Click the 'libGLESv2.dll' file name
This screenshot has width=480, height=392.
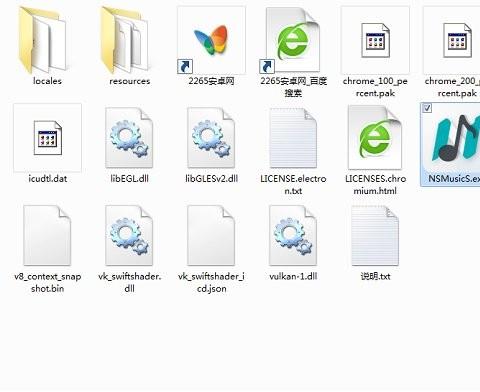[212, 179]
